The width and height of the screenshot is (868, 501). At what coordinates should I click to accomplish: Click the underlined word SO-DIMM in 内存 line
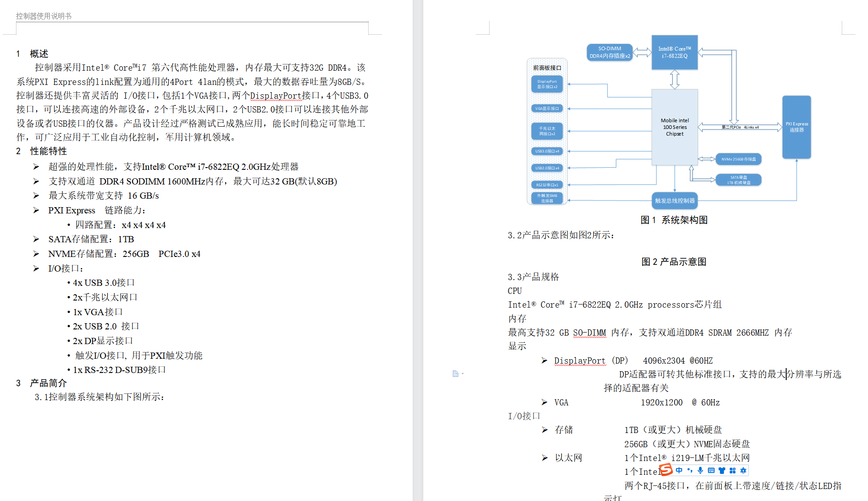[589, 333]
